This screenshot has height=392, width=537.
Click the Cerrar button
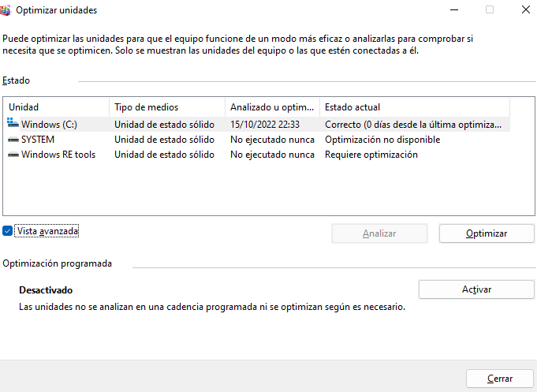coord(500,379)
